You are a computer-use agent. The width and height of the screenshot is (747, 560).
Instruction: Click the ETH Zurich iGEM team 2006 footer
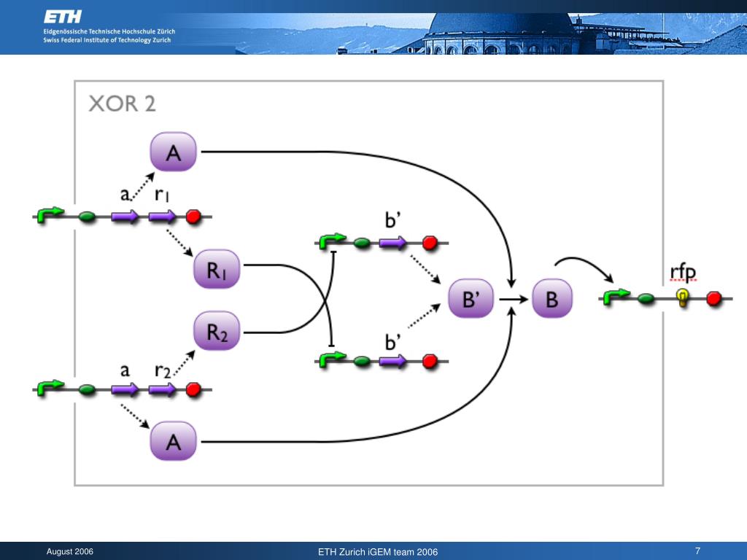(x=378, y=552)
